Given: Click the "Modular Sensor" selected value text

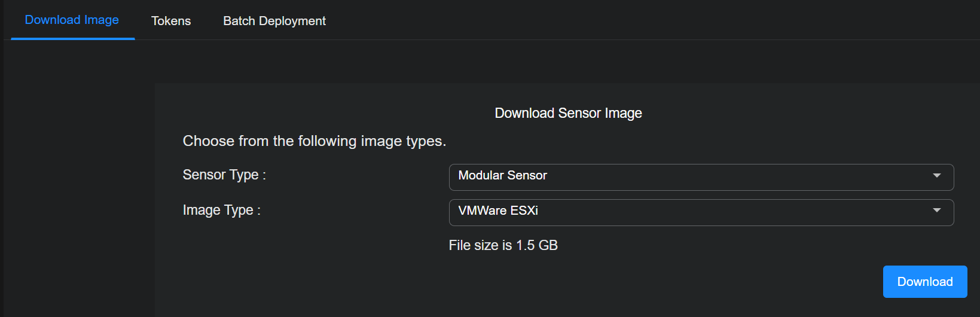Looking at the screenshot, I should pyautogui.click(x=502, y=175).
